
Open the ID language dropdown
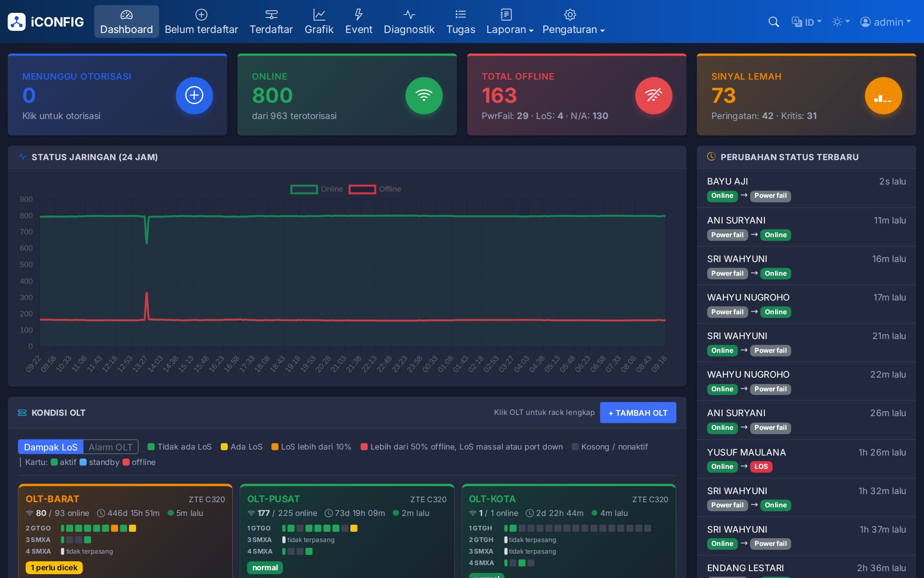pos(807,22)
